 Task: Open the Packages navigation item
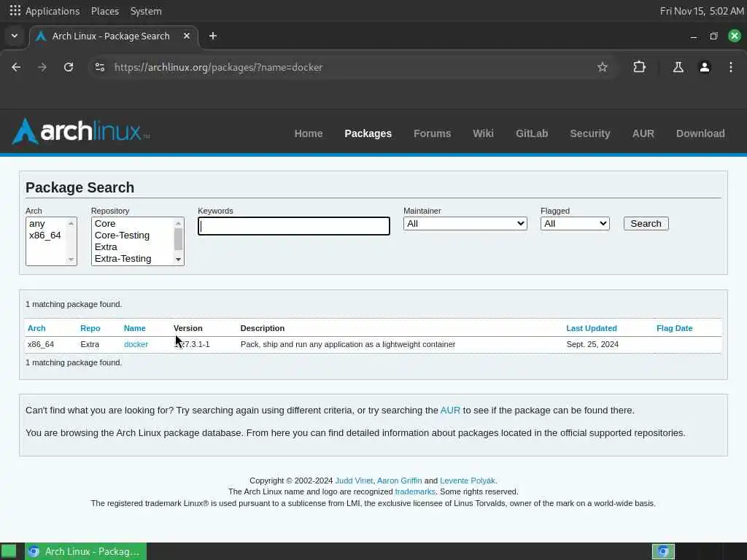point(368,134)
